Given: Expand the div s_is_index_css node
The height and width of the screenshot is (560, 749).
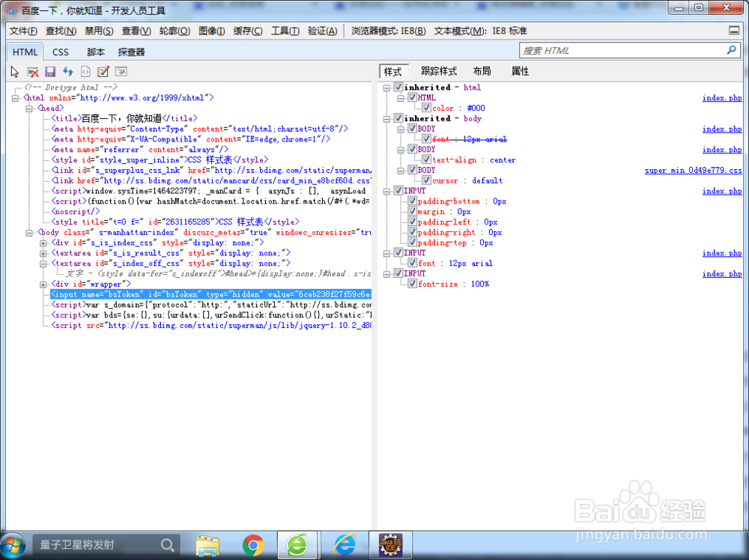Looking at the screenshot, I should [43, 243].
